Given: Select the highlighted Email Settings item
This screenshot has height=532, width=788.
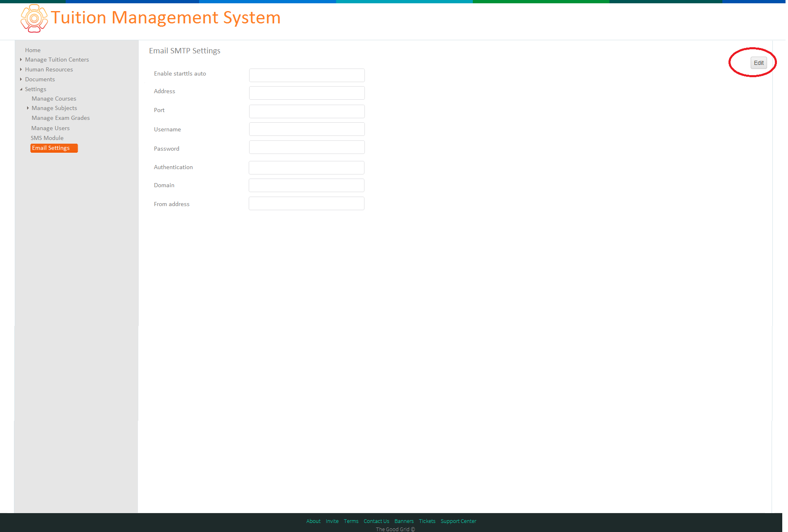Looking at the screenshot, I should click(54, 148).
